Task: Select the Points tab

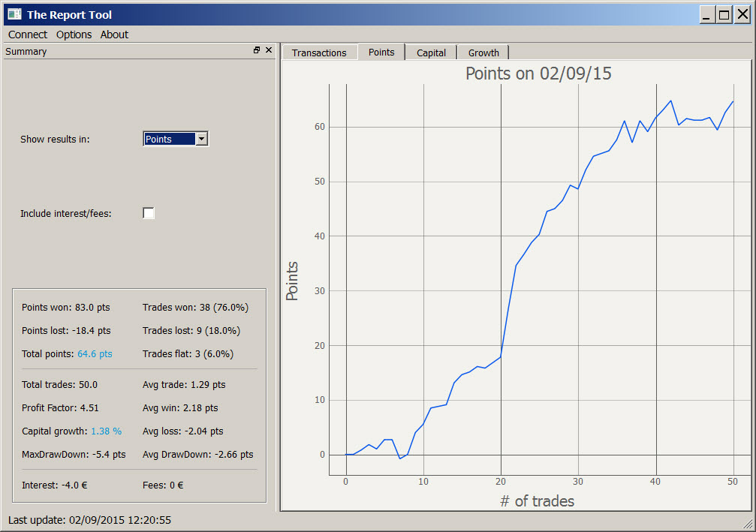Action: pyautogui.click(x=381, y=52)
